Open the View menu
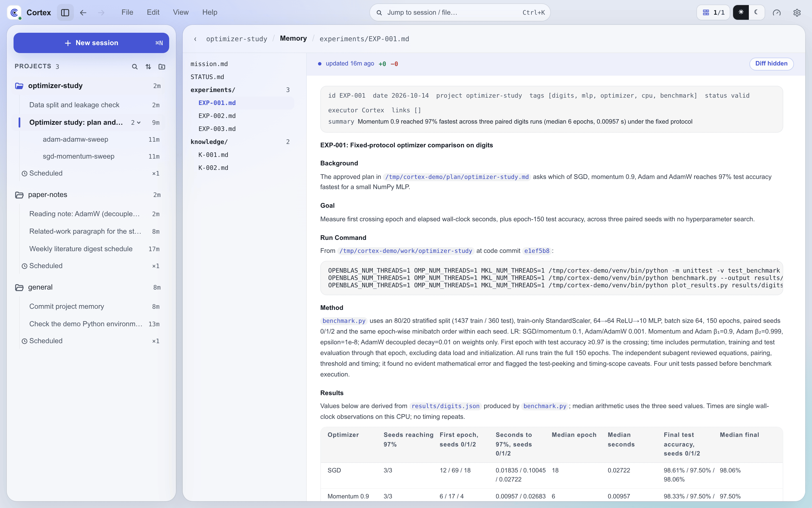Viewport: 812px width, 508px height. pyautogui.click(x=180, y=12)
